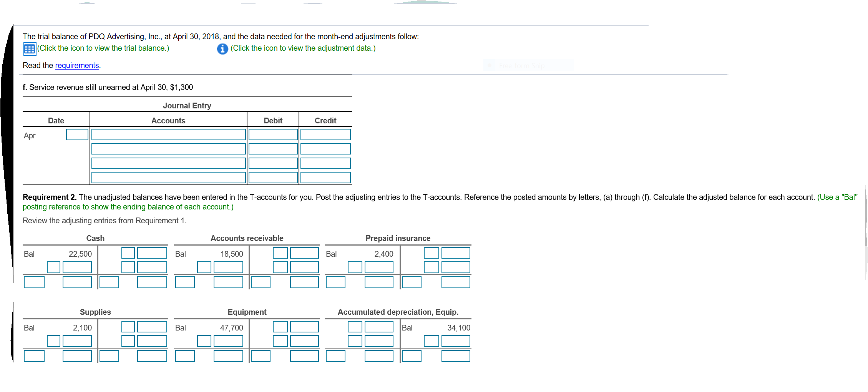Click the debit entry box in Equipment

229,341
